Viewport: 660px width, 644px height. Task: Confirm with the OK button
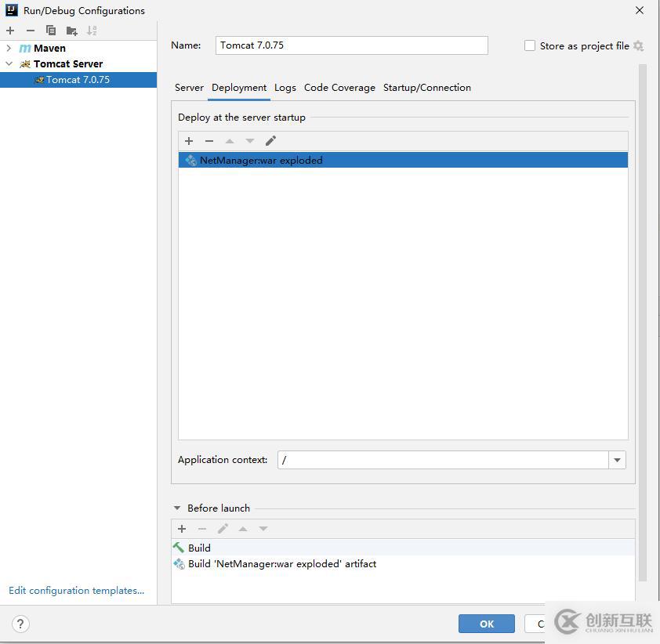click(x=487, y=624)
